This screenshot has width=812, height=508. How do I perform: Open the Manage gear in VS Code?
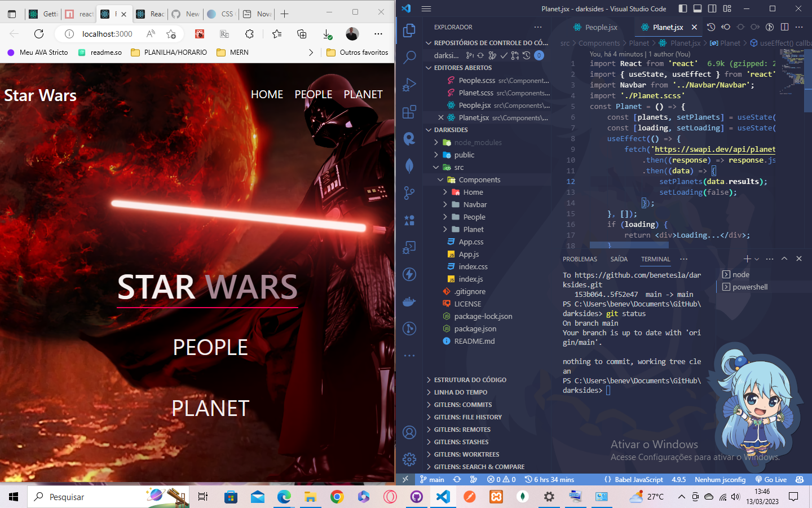(409, 459)
